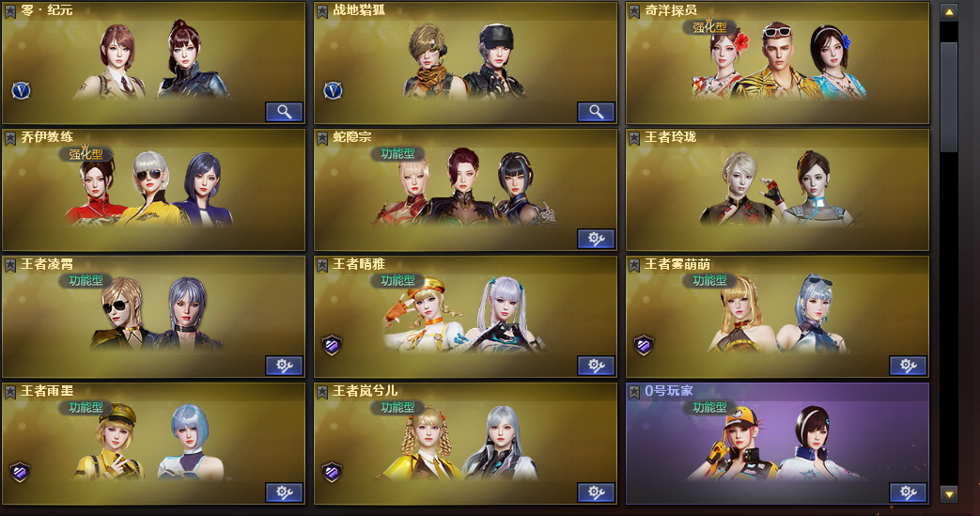Toggle favorite star on 王者玲珑 card
Image resolution: width=980 pixels, height=516 pixels.
tap(633, 138)
